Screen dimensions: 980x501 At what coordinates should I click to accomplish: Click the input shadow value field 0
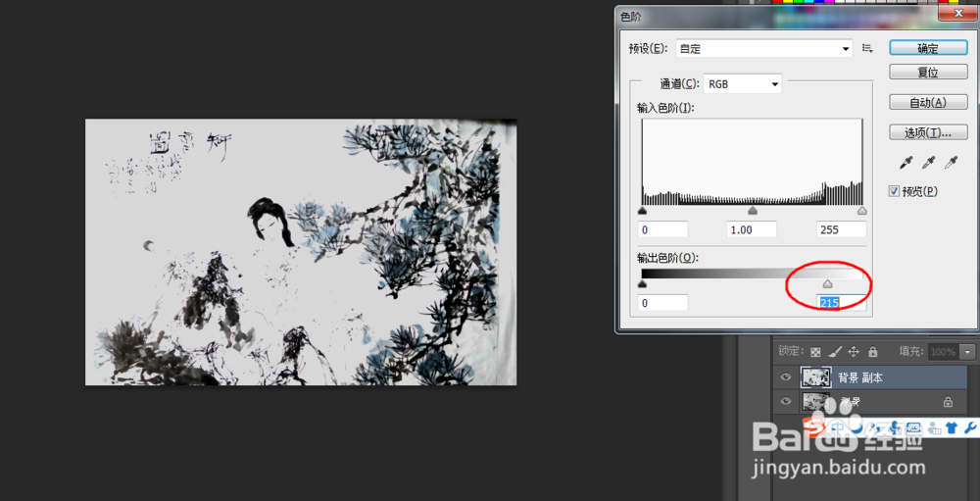pyautogui.click(x=662, y=229)
